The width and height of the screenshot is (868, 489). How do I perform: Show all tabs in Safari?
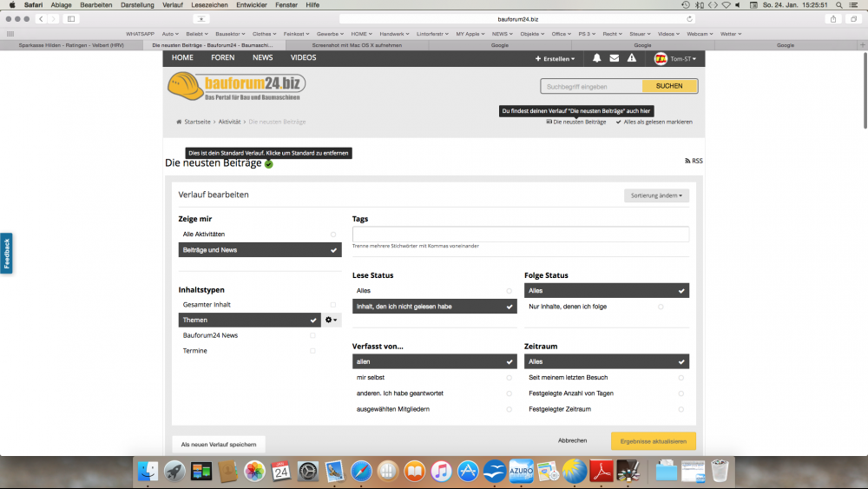(x=853, y=19)
